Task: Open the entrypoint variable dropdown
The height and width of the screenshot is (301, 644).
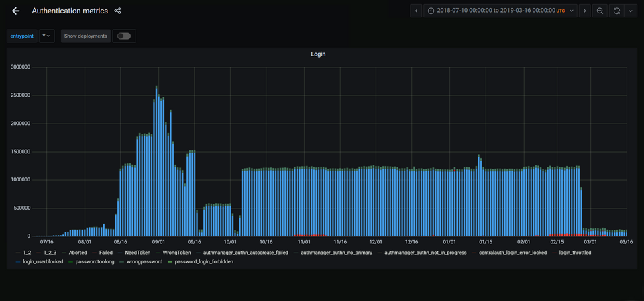Action: tap(46, 36)
